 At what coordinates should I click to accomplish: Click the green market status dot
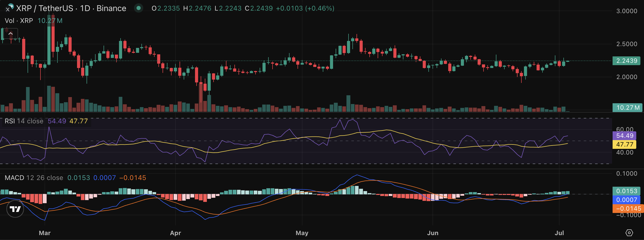point(138,8)
